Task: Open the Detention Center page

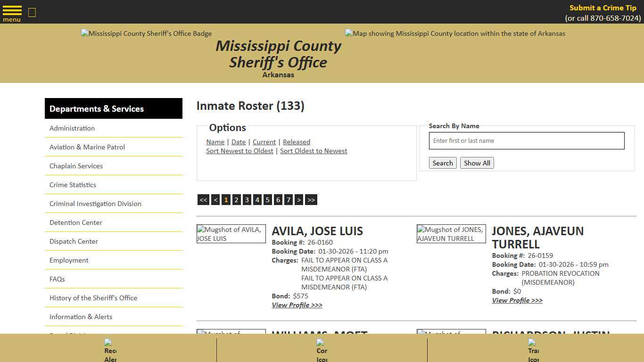Action: point(75,222)
